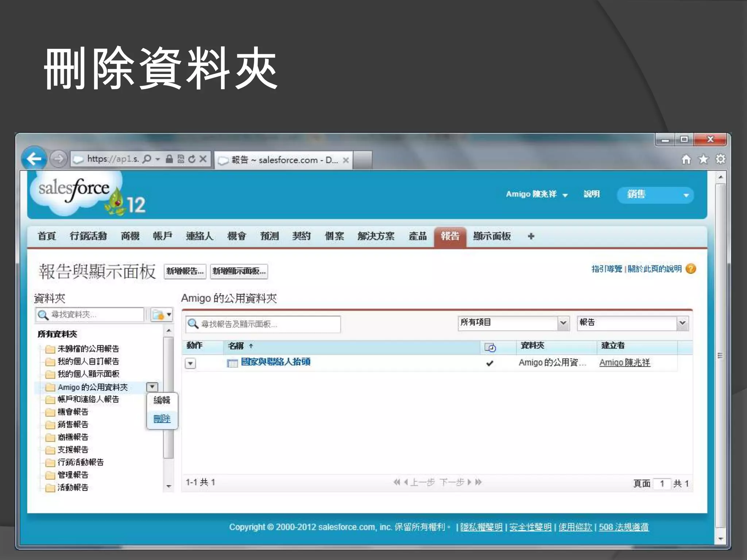Select 刪除 from the folder menu
747x560 pixels.
coord(162,419)
